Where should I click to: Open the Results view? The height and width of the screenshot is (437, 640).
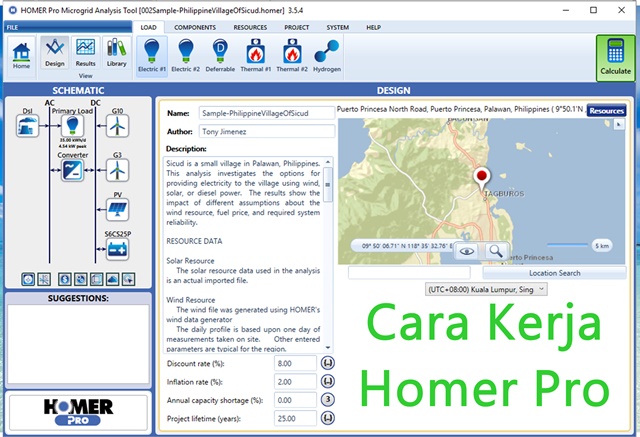tap(85, 52)
